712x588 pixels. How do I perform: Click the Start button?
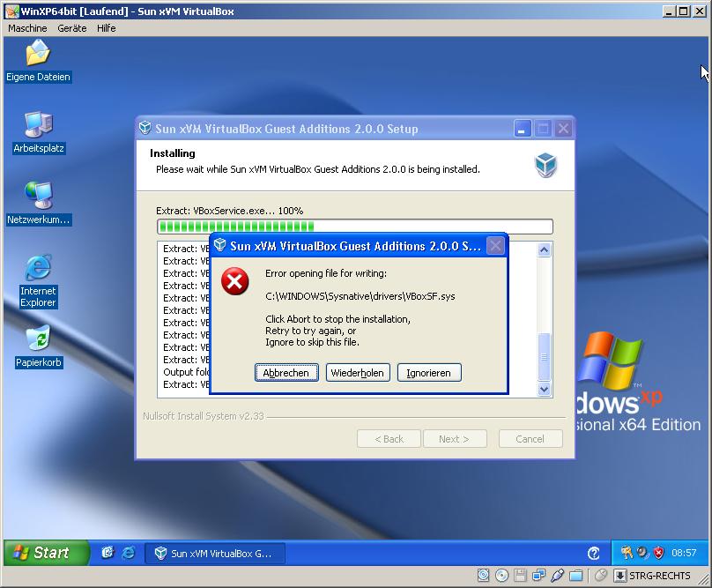coord(47,553)
